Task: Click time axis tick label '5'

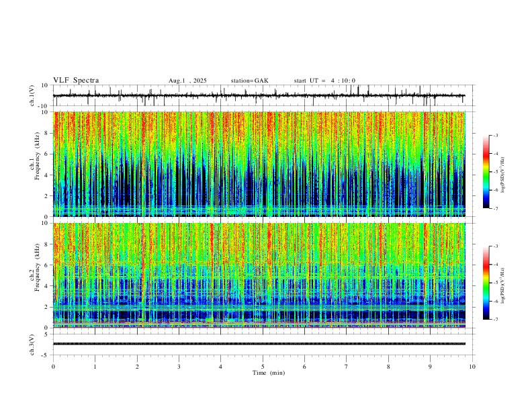Action: [x=263, y=367]
